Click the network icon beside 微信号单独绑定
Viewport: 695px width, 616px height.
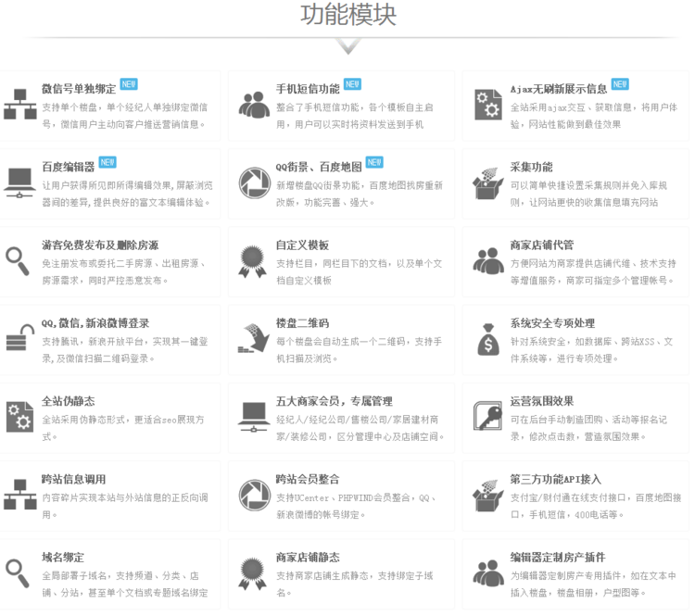click(20, 105)
